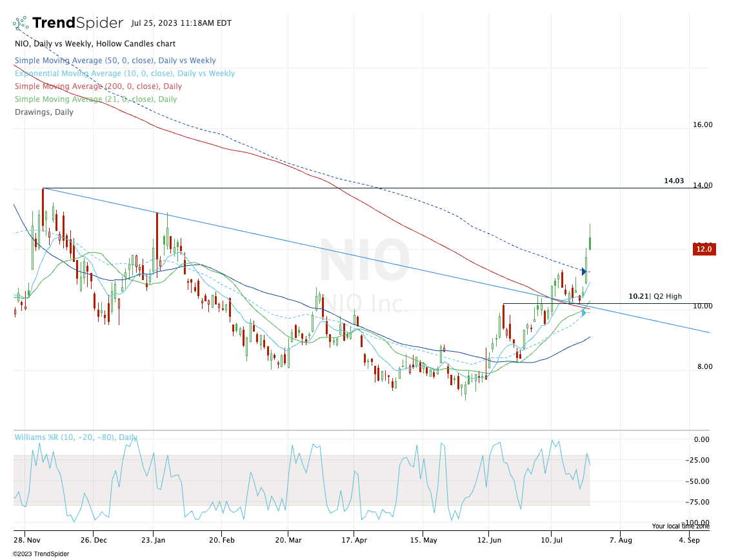Click the 7. Aug date axis label

621,540
